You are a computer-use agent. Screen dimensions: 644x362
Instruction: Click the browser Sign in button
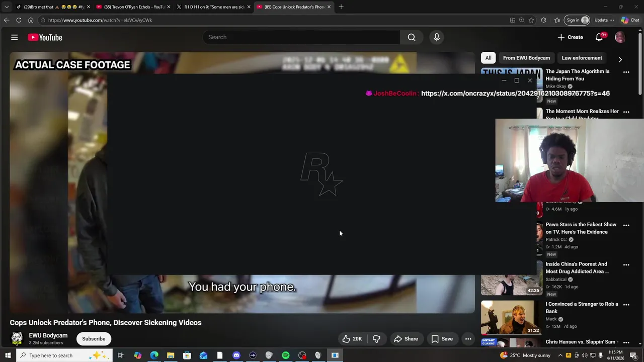578,20
